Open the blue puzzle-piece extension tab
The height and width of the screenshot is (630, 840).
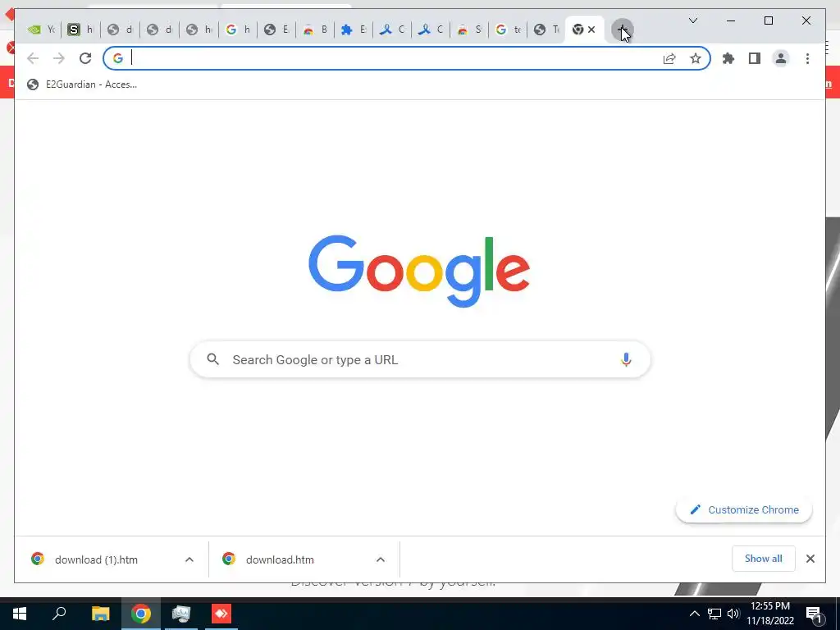(x=354, y=30)
